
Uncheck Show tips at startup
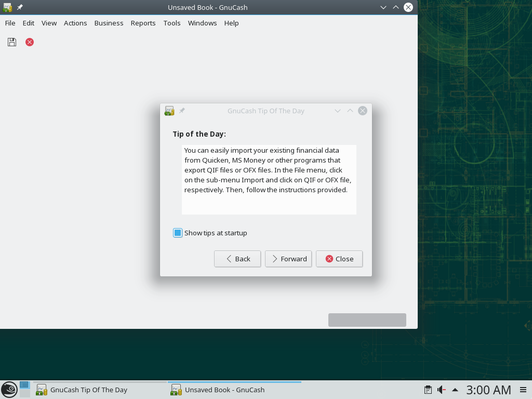tap(178, 233)
